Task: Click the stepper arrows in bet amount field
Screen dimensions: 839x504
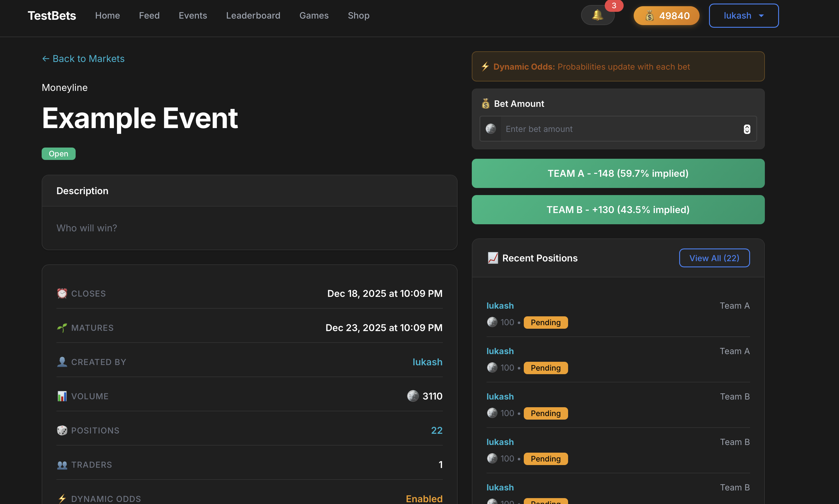Action: pyautogui.click(x=747, y=129)
